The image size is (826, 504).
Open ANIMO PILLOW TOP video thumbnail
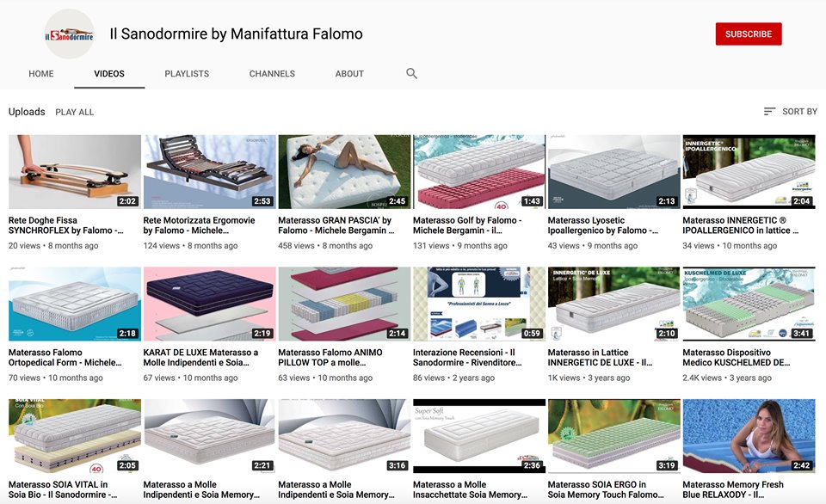(x=344, y=304)
